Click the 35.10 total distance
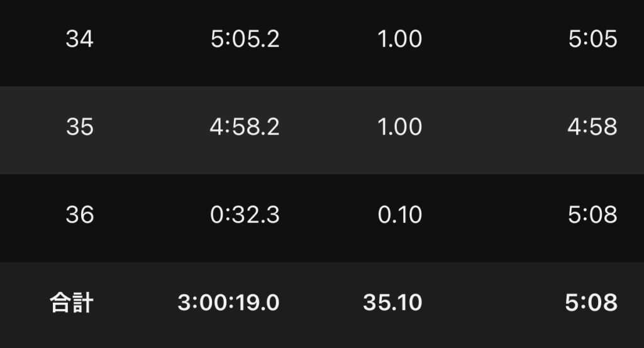This screenshot has height=348, width=644. tap(392, 303)
